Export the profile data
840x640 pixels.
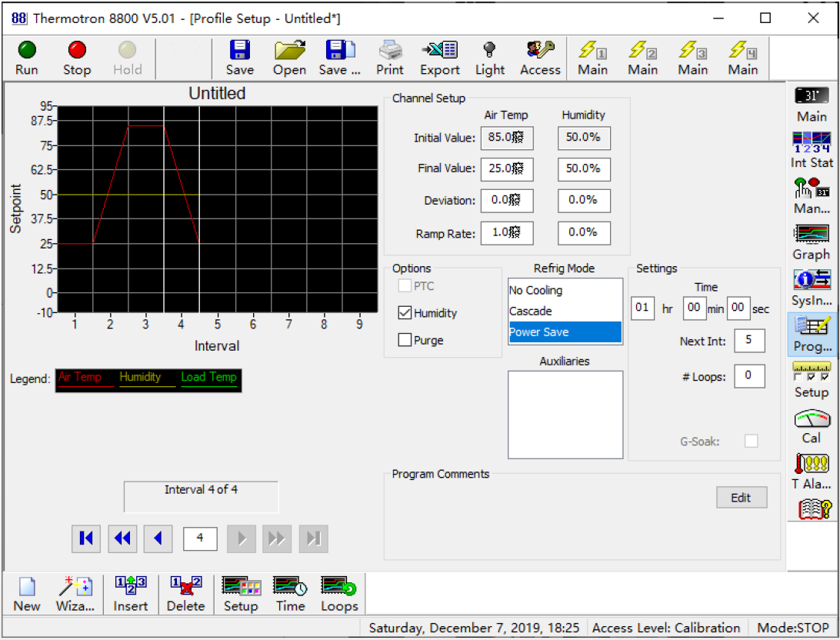click(x=440, y=58)
